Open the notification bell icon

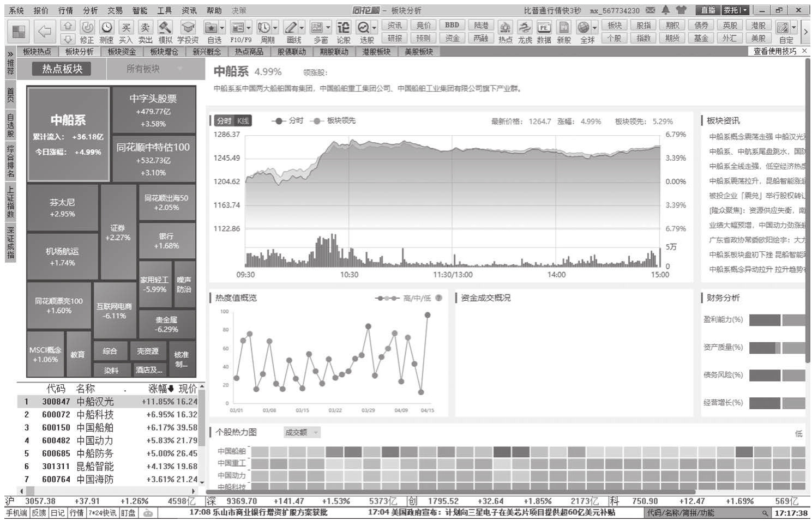click(x=666, y=10)
